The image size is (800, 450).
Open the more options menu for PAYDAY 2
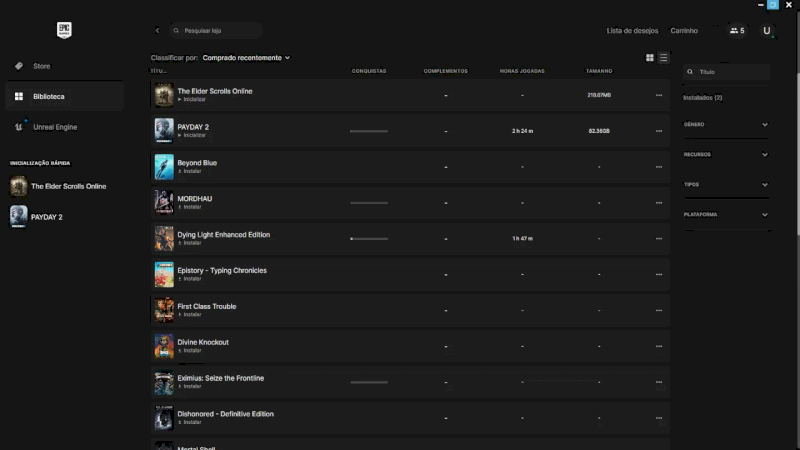pos(659,131)
